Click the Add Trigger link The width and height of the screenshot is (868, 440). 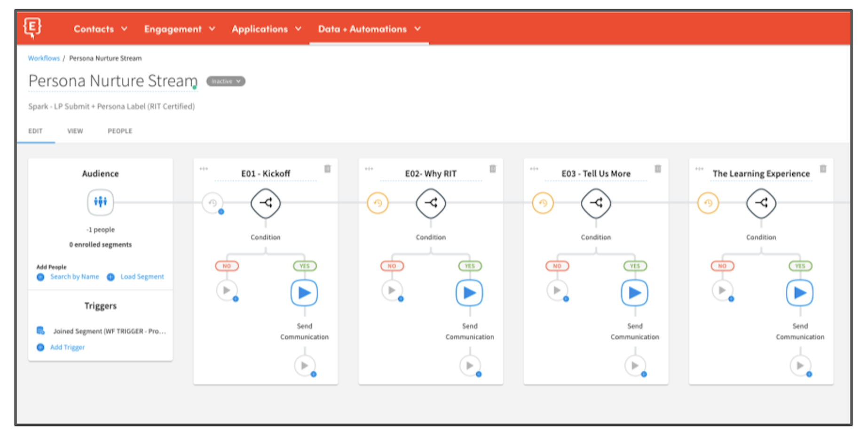66,347
